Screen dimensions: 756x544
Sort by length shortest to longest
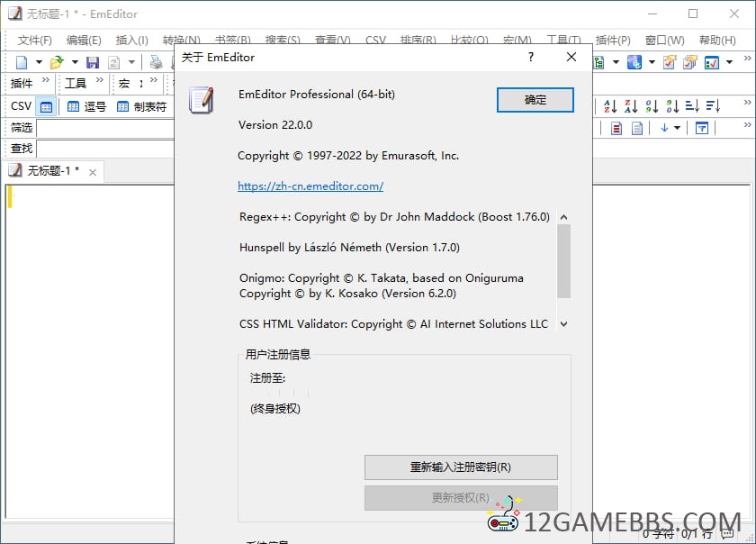(x=692, y=106)
